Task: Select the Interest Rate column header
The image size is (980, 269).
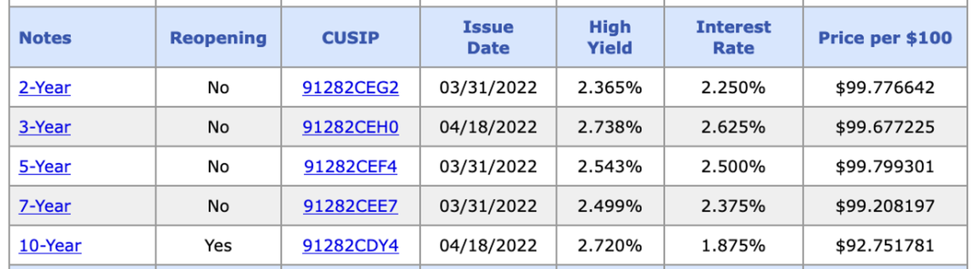Action: tap(734, 37)
